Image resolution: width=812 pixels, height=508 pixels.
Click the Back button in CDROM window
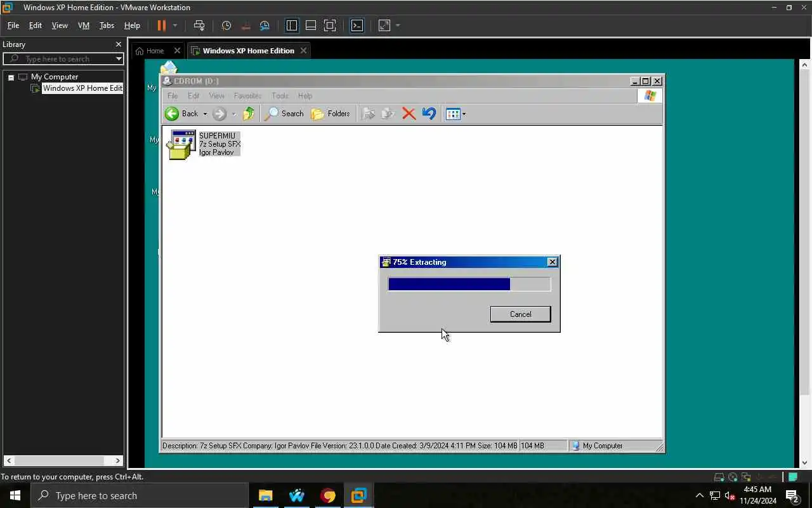coord(181,114)
